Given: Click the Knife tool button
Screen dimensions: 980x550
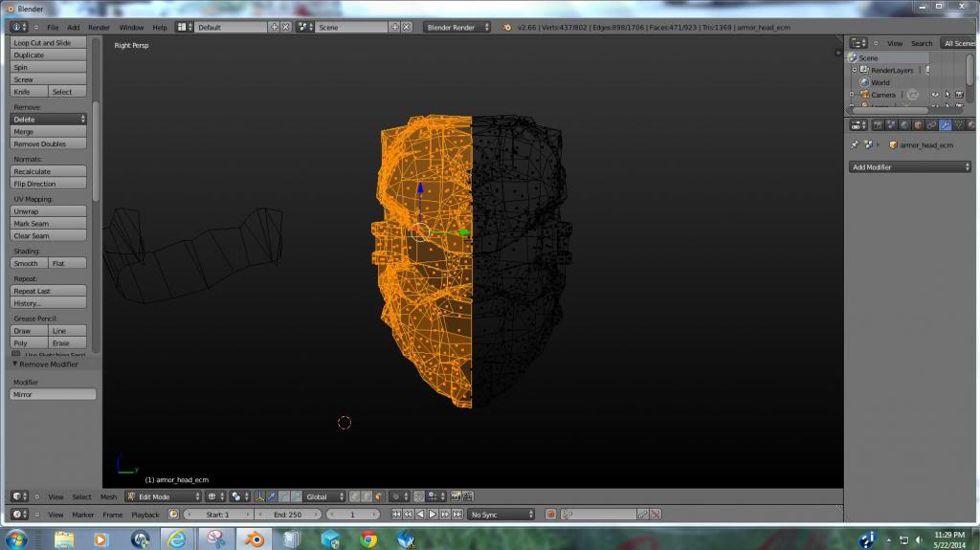Looking at the screenshot, I should coord(29,92).
